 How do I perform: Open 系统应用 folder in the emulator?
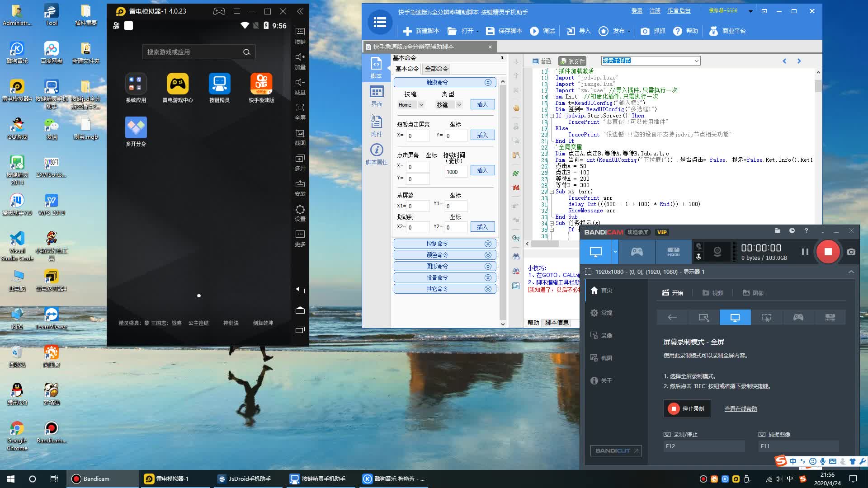[136, 84]
